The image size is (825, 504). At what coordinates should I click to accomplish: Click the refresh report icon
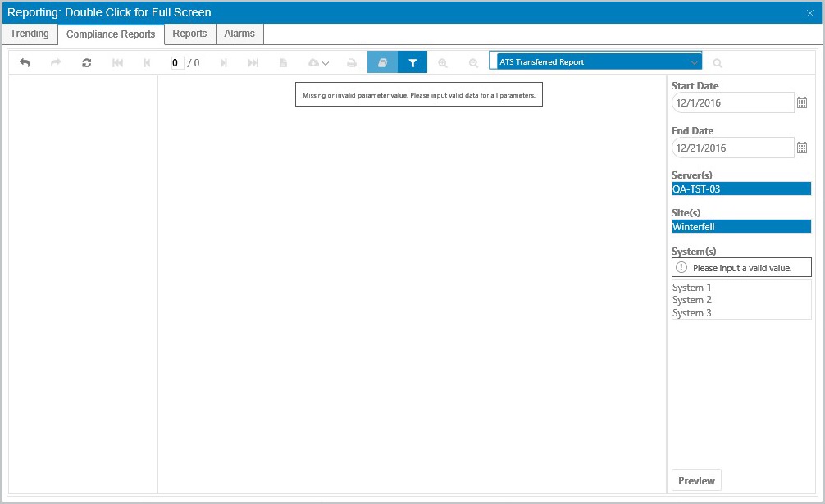click(x=87, y=62)
